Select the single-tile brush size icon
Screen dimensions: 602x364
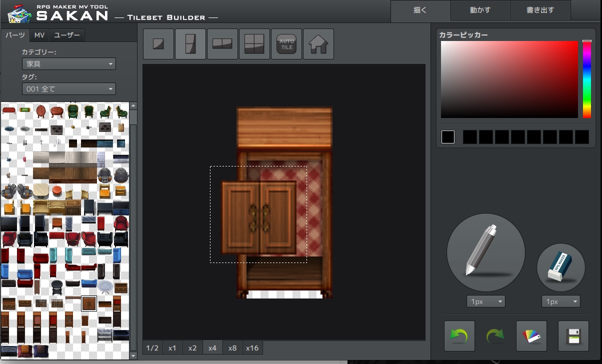click(158, 44)
